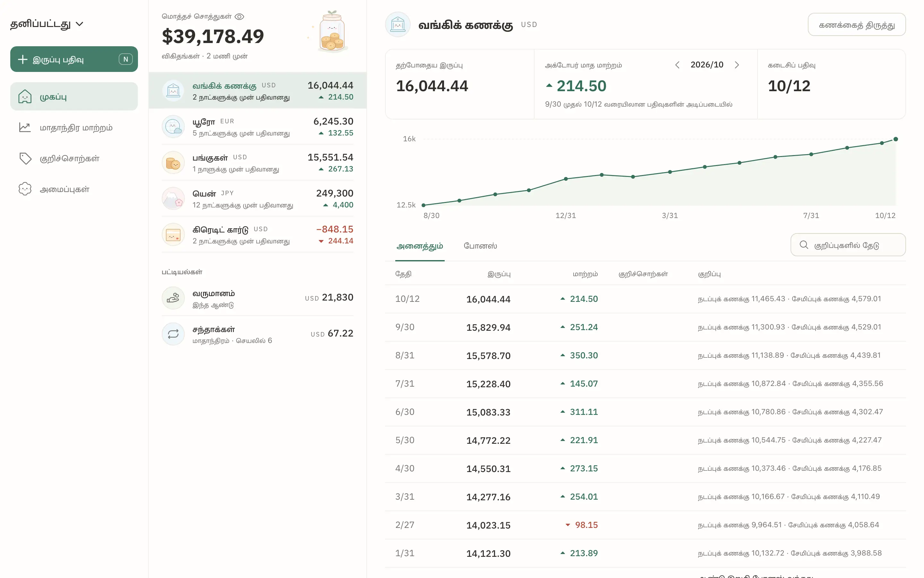Open the சந்தாக்கள் list entry USD 67.22
The image size is (924, 578).
(x=257, y=334)
